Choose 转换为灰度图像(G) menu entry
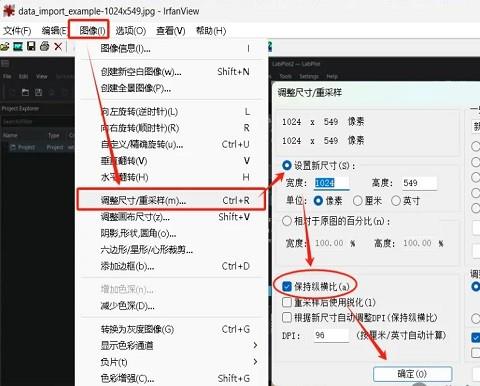 click(x=172, y=329)
